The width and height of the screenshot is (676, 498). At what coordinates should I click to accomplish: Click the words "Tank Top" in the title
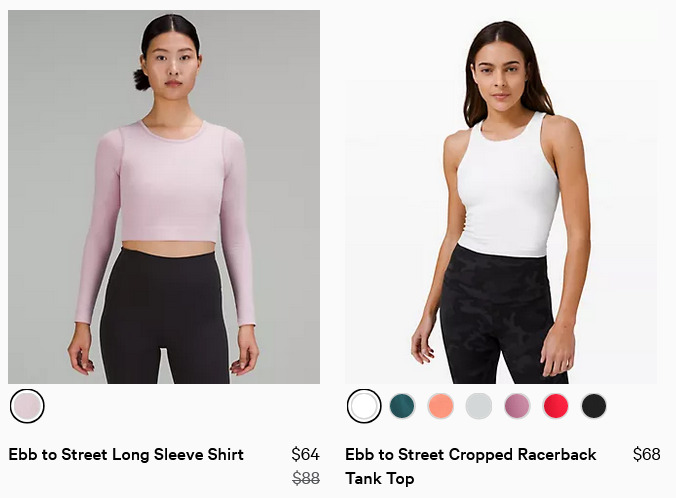(380, 479)
